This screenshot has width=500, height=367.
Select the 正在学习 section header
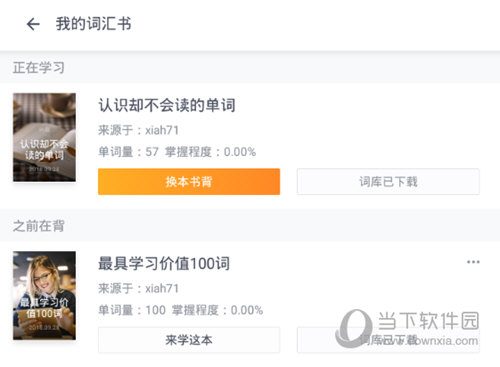click(x=39, y=68)
